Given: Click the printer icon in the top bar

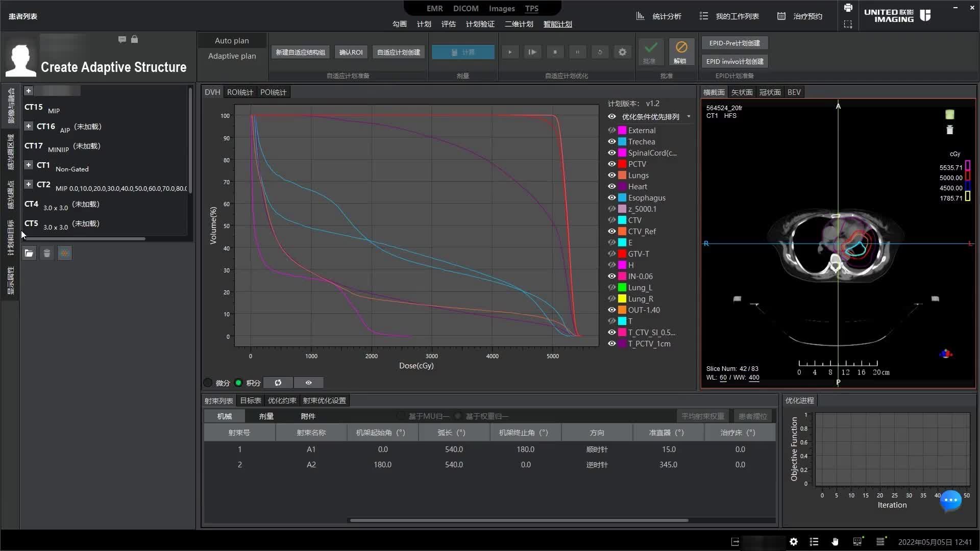Looking at the screenshot, I should (848, 8).
